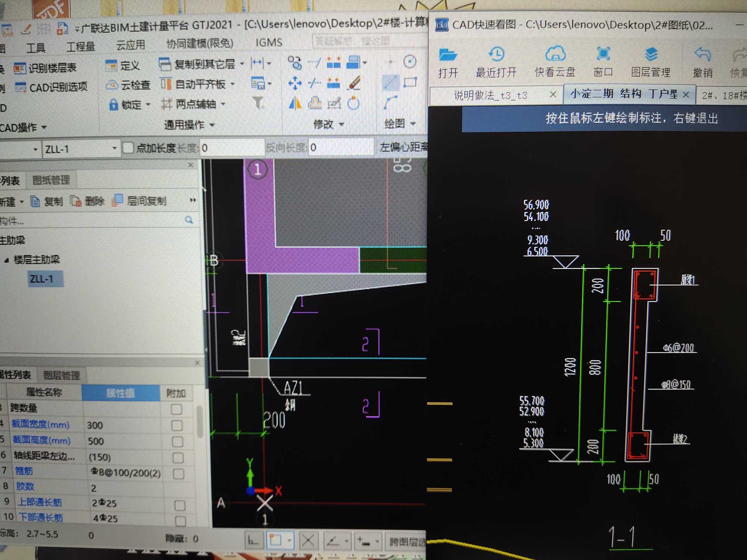Viewport: 747px width, 560px height.
Task: Switch to the 图纸管理 tab
Action: pyautogui.click(x=51, y=180)
